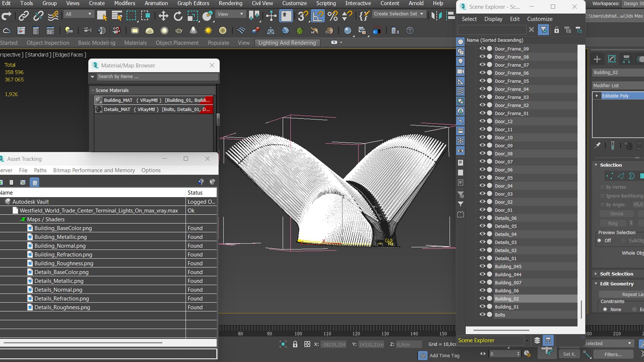Open the Display menu in Scene Explorer
The image size is (644, 362).
(493, 19)
